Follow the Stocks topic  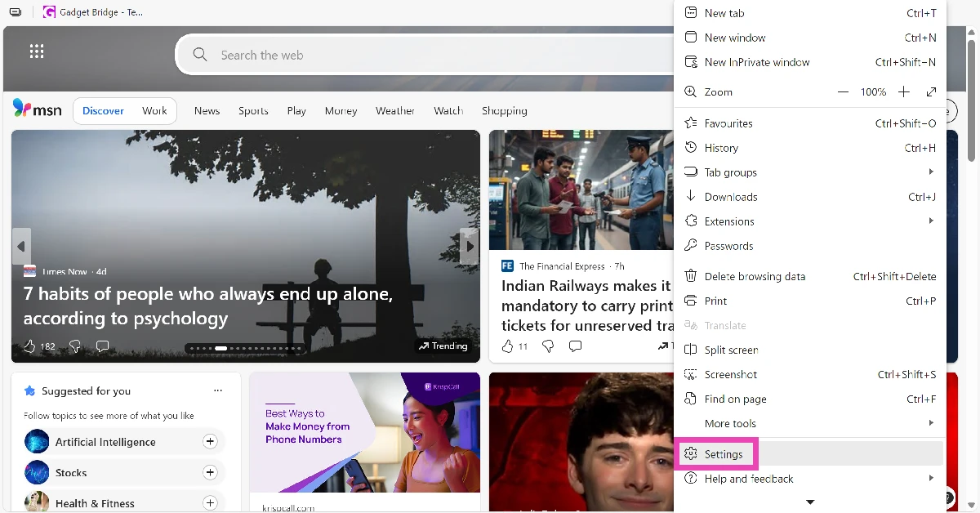(210, 473)
